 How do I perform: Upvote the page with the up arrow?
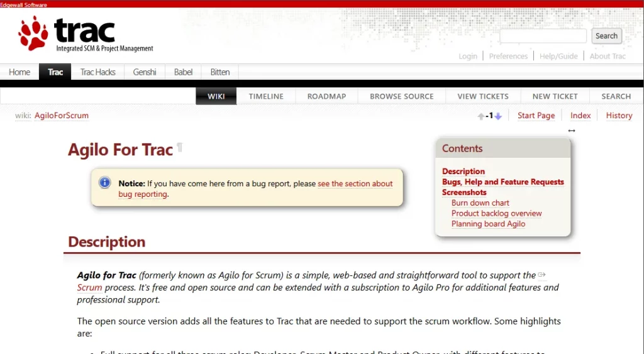481,116
